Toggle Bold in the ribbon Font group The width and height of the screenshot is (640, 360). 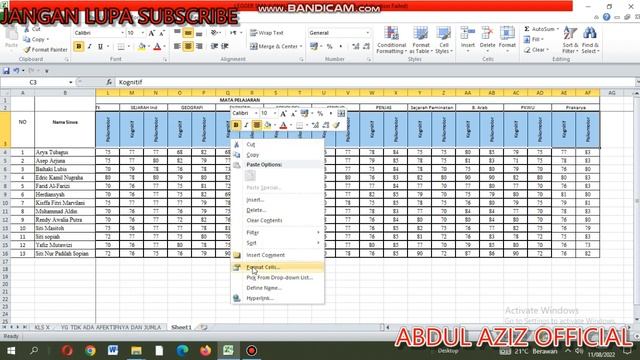coord(78,47)
